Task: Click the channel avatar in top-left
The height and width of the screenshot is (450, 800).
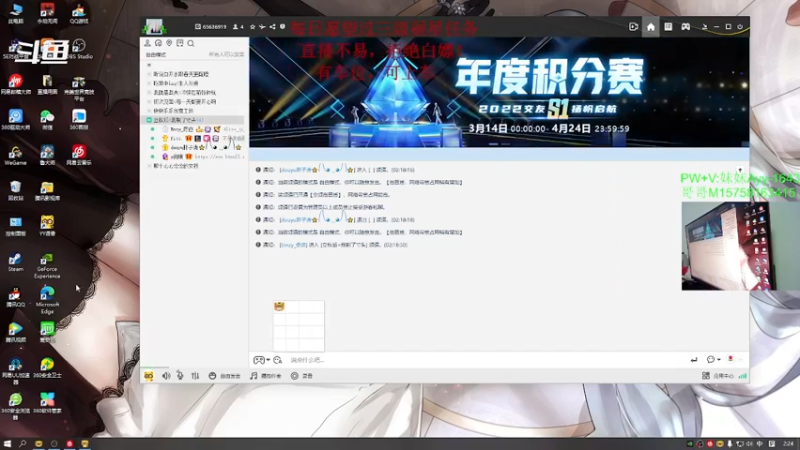Action: click(x=154, y=27)
